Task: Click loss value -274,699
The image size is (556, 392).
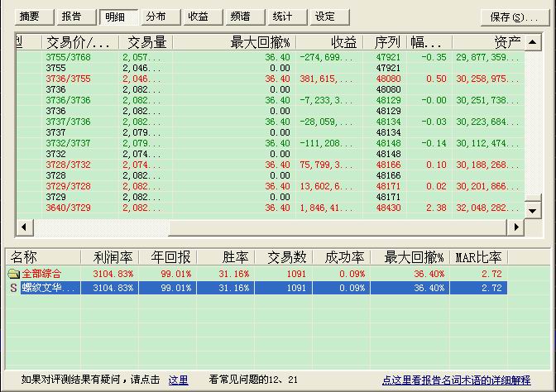Action: (x=326, y=57)
